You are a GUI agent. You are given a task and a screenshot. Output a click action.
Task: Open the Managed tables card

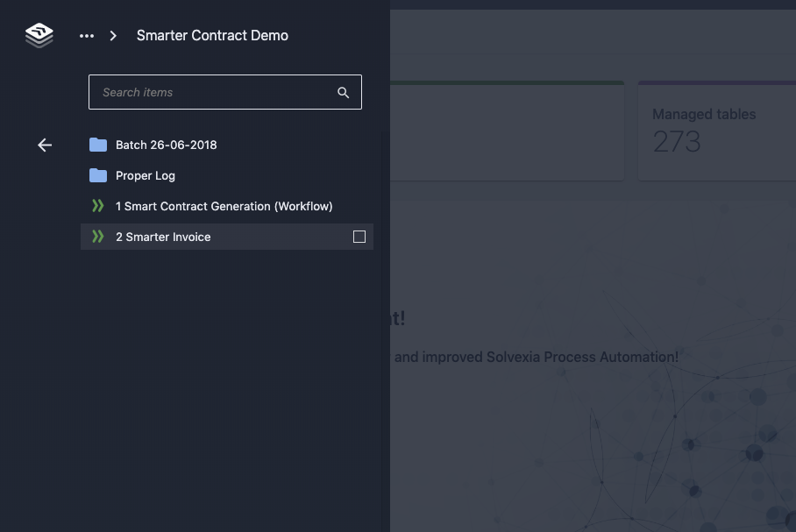[x=714, y=131]
